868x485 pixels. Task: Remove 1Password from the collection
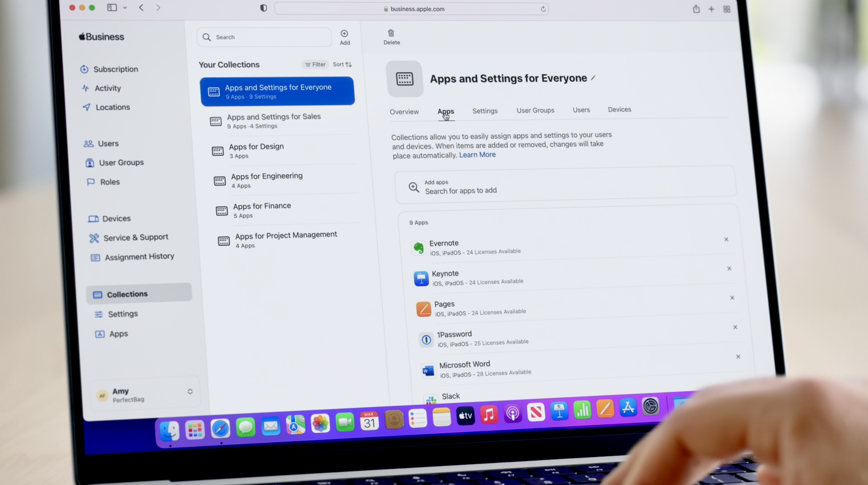[x=735, y=327]
